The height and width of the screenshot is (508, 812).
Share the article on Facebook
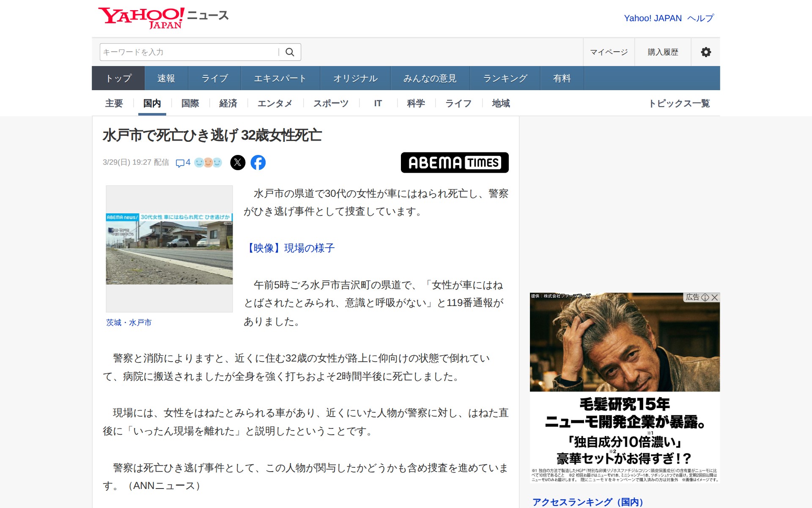(x=259, y=162)
